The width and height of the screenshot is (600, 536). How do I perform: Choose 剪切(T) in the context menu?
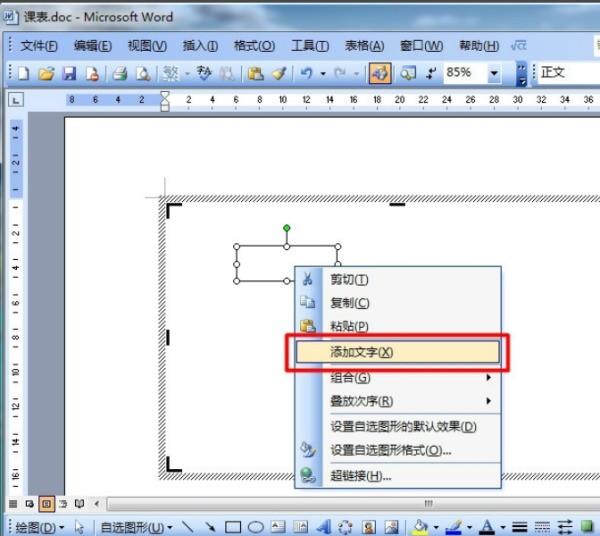point(398,280)
